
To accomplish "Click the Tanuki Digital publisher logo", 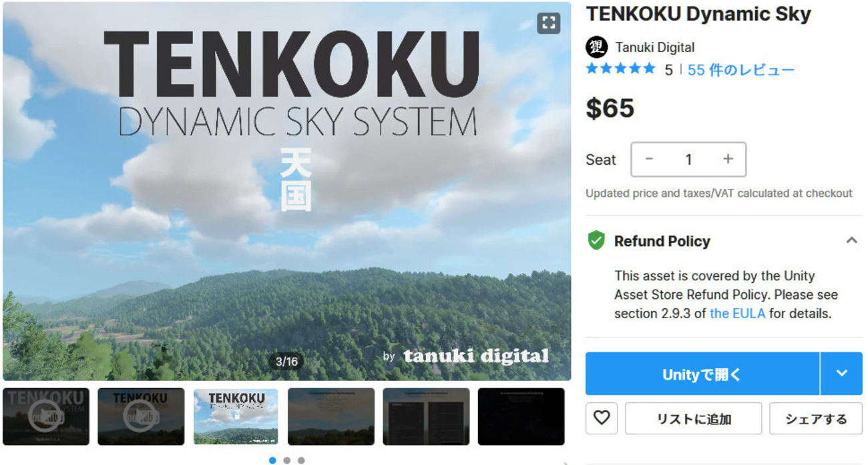I will [x=597, y=47].
